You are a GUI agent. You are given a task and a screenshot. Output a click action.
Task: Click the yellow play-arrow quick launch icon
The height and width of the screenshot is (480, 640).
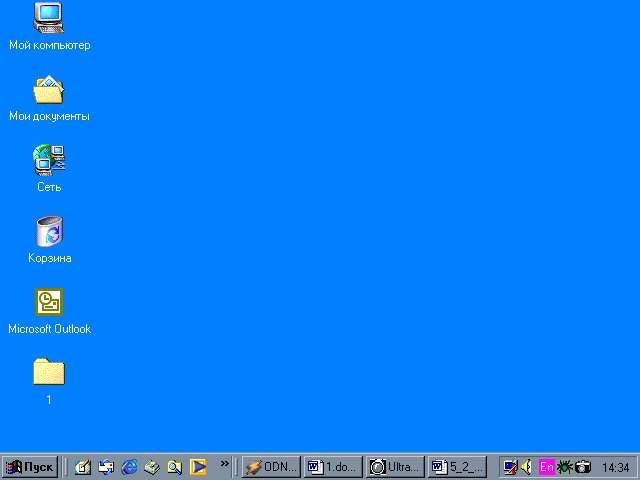[x=198, y=467]
